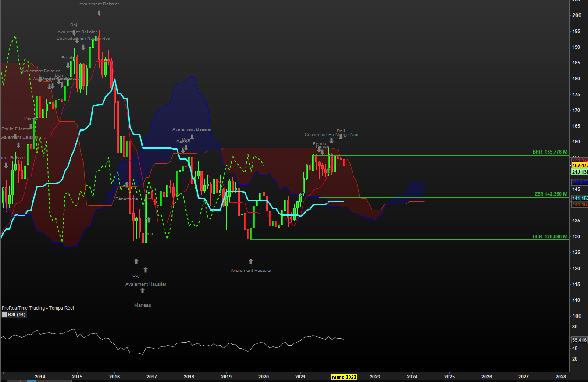The height and width of the screenshot is (382, 588).
Task: Click the 2016 year on time axis
Action: (114, 377)
